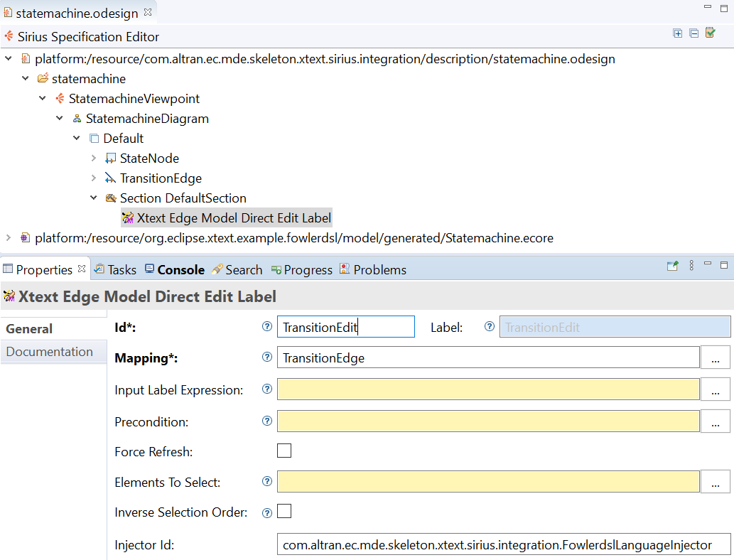Viewport: 734px width, 560px height.
Task: Switch to the Console tab
Action: click(x=175, y=270)
